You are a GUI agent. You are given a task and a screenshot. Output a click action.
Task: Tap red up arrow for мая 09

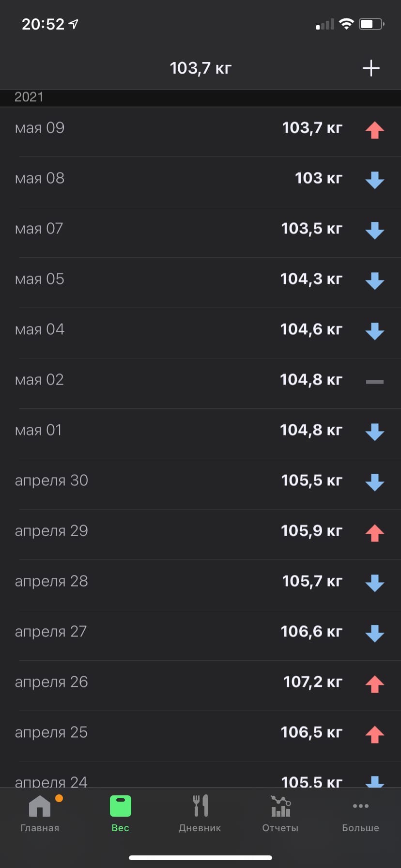[374, 130]
